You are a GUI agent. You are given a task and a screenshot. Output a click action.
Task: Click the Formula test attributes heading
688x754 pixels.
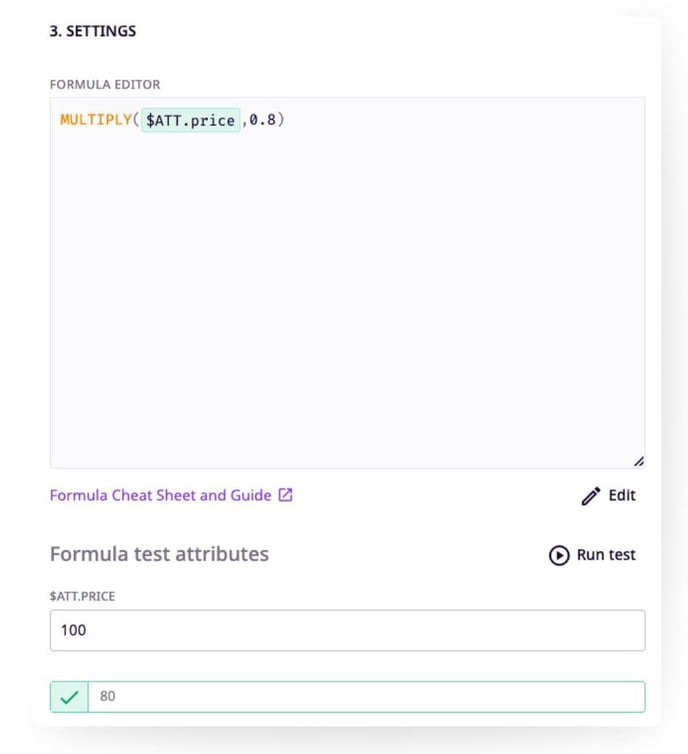(159, 554)
